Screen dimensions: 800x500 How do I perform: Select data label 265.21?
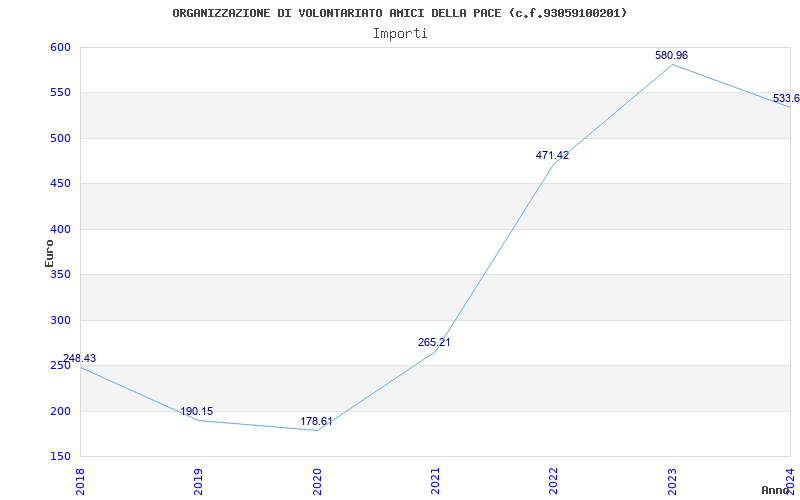pos(434,342)
